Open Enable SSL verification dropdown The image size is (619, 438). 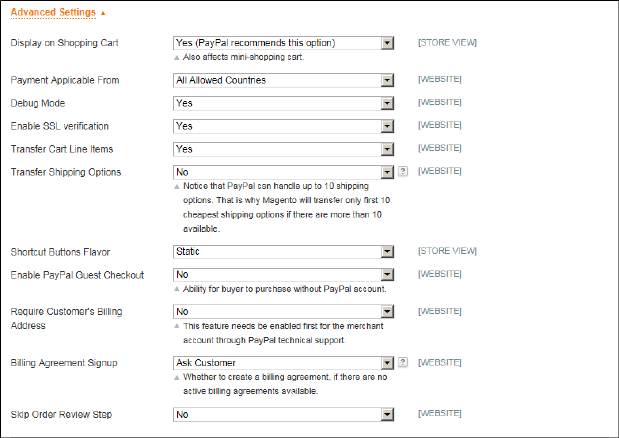[283, 126]
